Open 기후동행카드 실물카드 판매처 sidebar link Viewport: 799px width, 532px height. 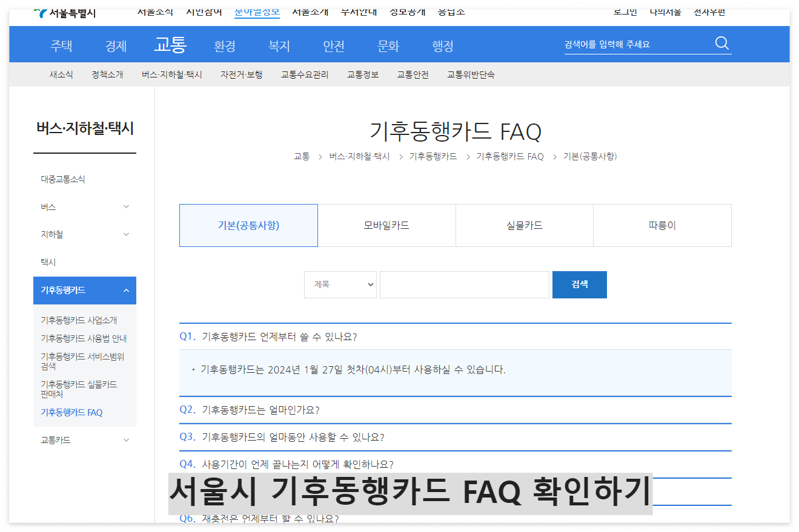[x=79, y=389]
